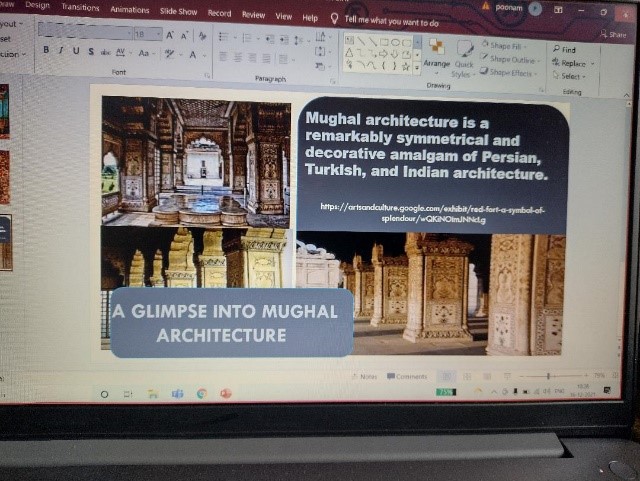The image size is (640, 481).
Task: Open the artsandculture.google.com link on the slide
Action: [433, 214]
